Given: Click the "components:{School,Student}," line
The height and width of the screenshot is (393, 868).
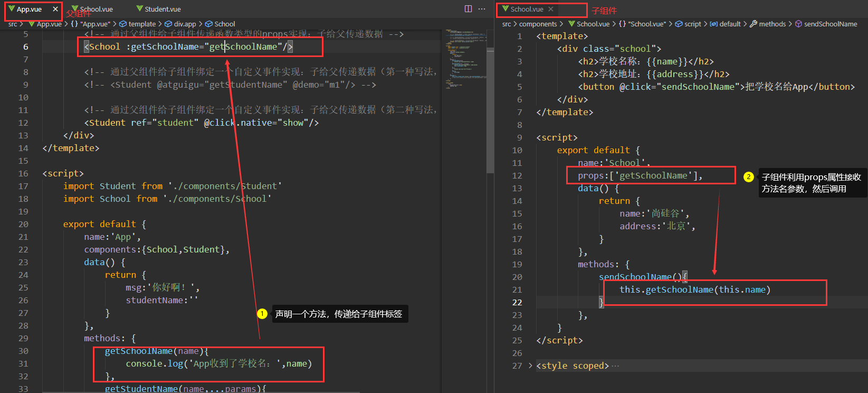Looking at the screenshot, I should coord(157,249).
